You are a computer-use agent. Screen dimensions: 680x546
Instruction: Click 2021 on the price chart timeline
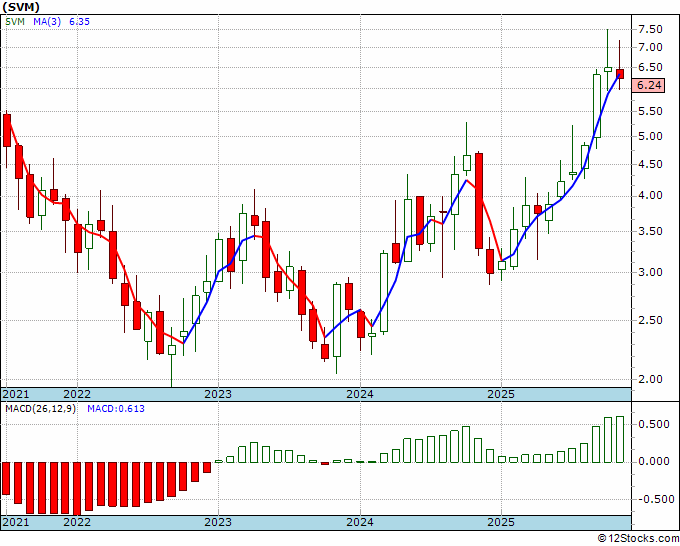16,394
